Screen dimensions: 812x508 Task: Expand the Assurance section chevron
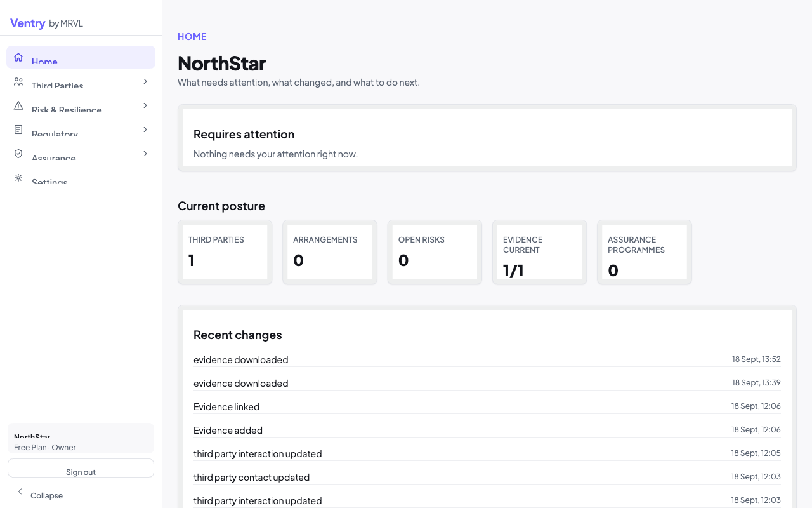click(145, 154)
